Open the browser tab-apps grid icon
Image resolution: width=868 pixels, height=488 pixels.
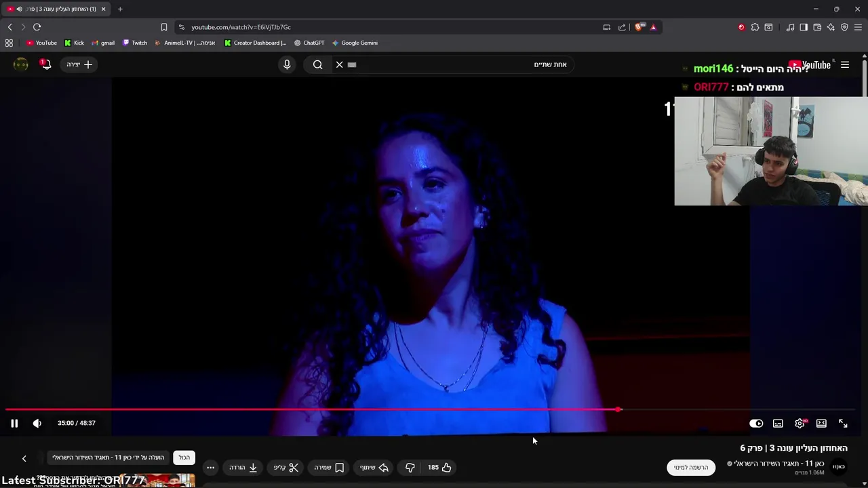coord(9,43)
